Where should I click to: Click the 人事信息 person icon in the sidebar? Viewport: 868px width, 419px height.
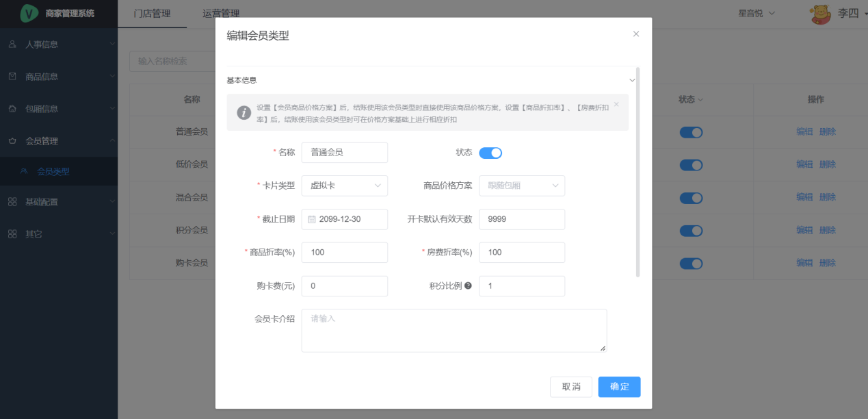[x=12, y=45]
